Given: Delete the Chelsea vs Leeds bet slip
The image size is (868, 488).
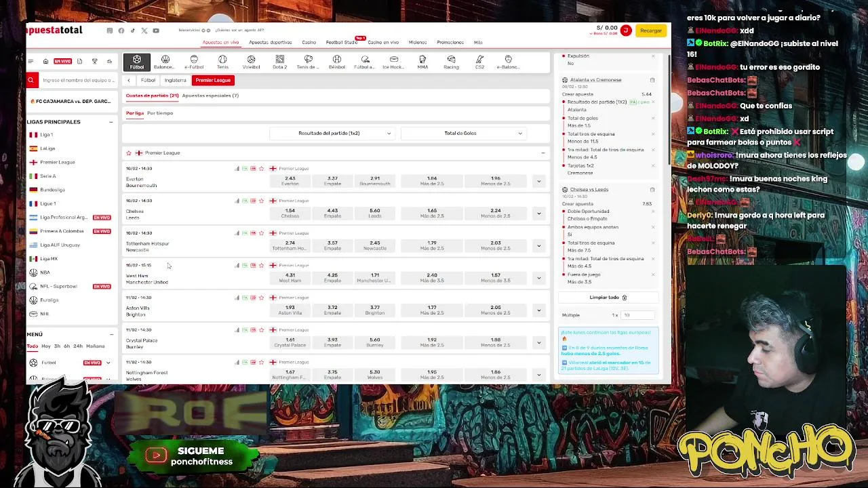Looking at the screenshot, I should tap(652, 190).
